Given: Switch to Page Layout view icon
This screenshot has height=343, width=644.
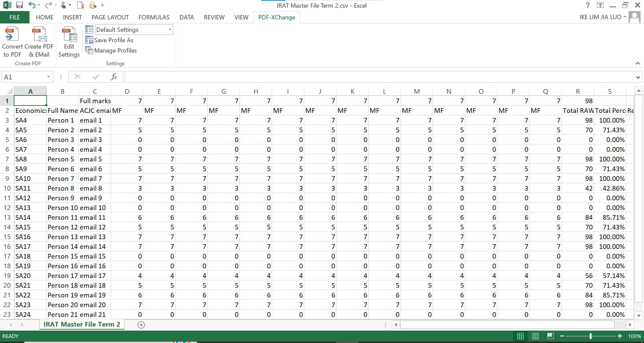Looking at the screenshot, I should (x=535, y=336).
